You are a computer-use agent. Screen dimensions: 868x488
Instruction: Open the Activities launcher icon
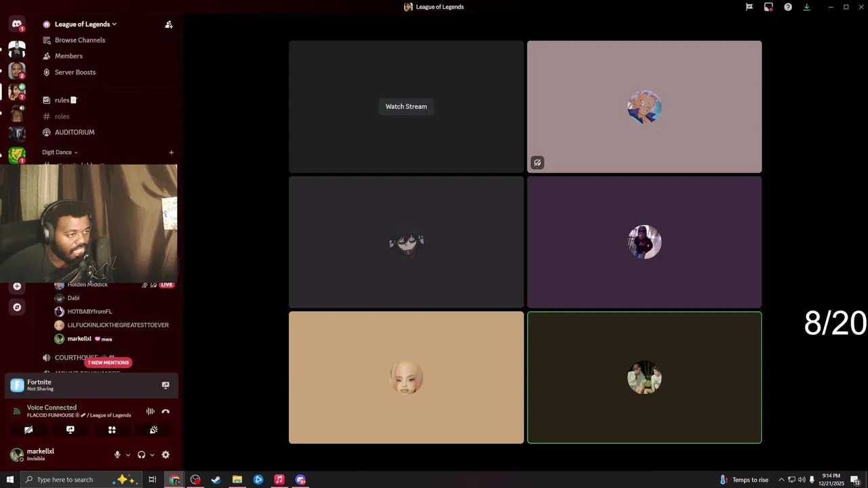click(112, 430)
